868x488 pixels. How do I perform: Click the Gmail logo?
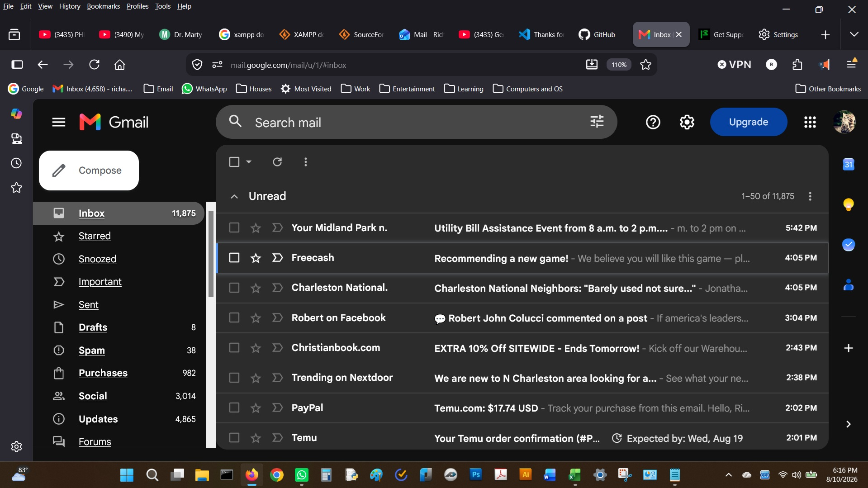(x=114, y=122)
